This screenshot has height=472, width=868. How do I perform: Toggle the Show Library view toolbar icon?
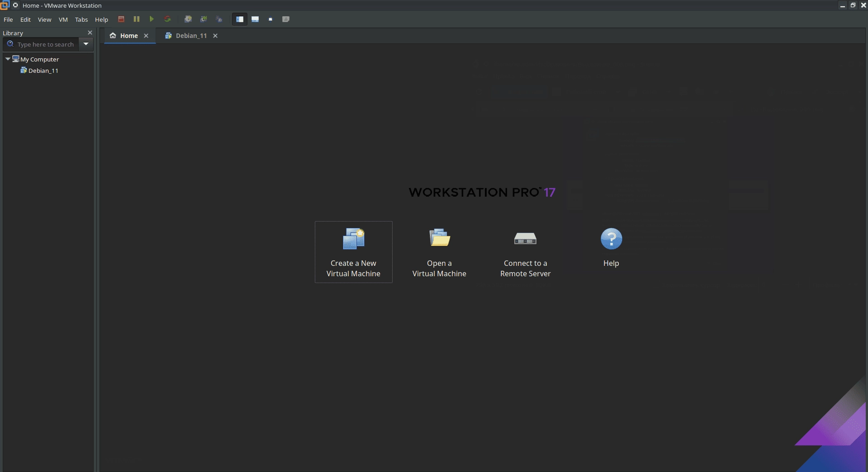[240, 19]
